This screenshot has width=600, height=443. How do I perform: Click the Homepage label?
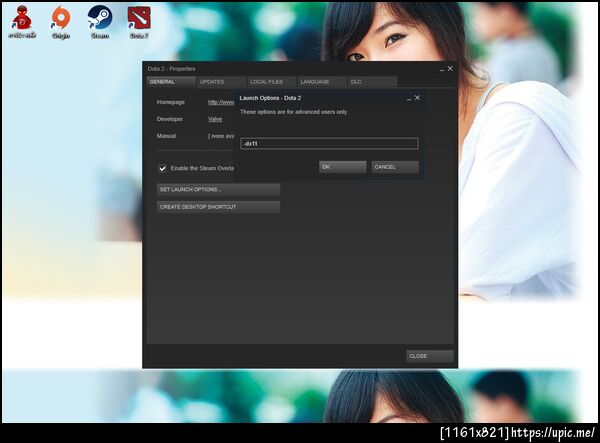tap(171, 102)
